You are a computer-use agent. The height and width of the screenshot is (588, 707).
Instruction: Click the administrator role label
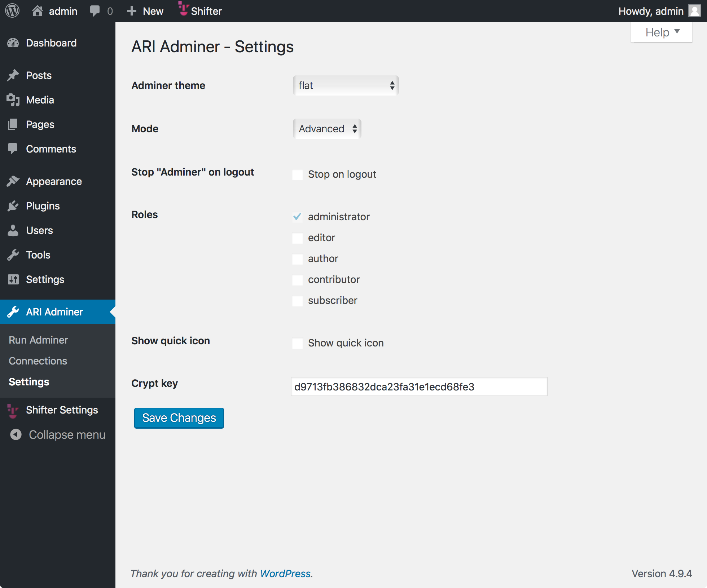pos(339,217)
